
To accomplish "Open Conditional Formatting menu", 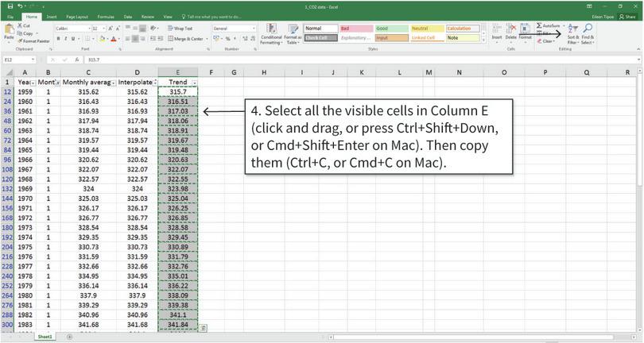I will [271, 34].
